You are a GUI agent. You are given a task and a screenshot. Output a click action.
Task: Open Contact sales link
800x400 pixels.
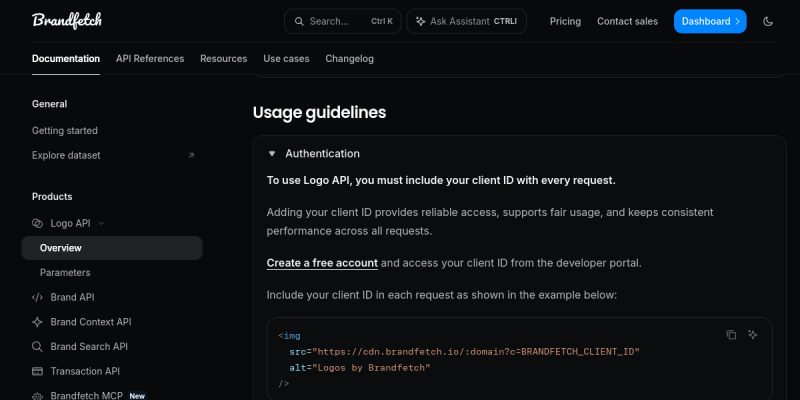point(628,21)
